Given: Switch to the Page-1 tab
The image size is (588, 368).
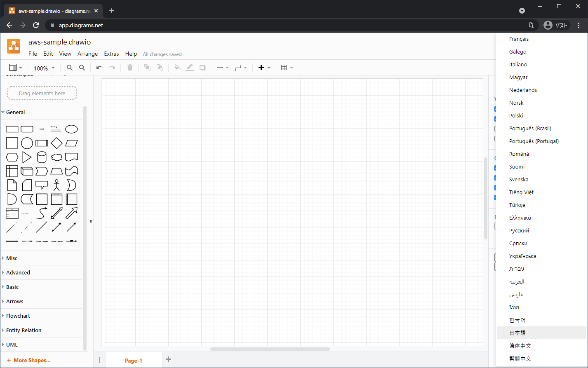Looking at the screenshot, I should point(133,361).
